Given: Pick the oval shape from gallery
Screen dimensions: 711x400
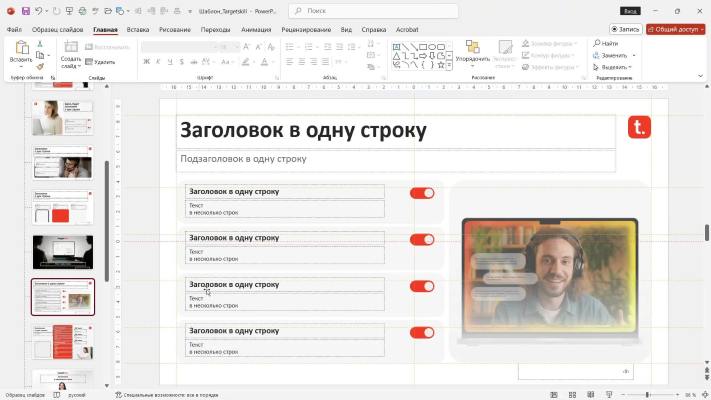Looking at the screenshot, I should point(432,47).
